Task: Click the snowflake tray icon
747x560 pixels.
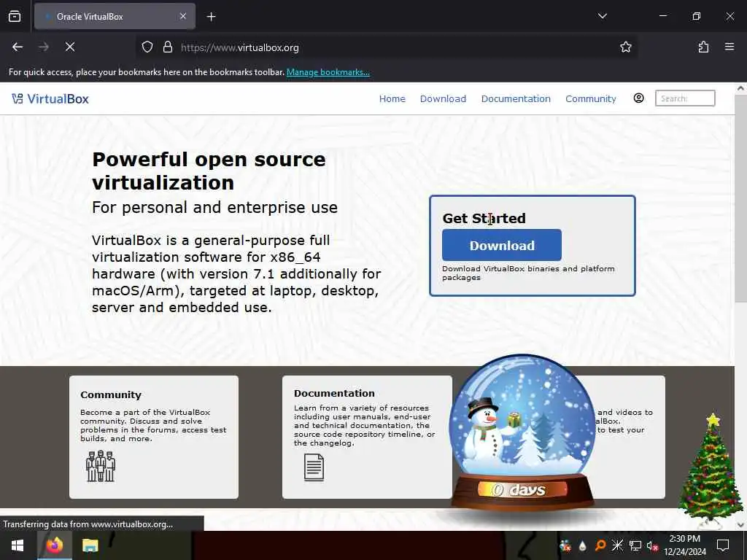Action: click(x=617, y=545)
